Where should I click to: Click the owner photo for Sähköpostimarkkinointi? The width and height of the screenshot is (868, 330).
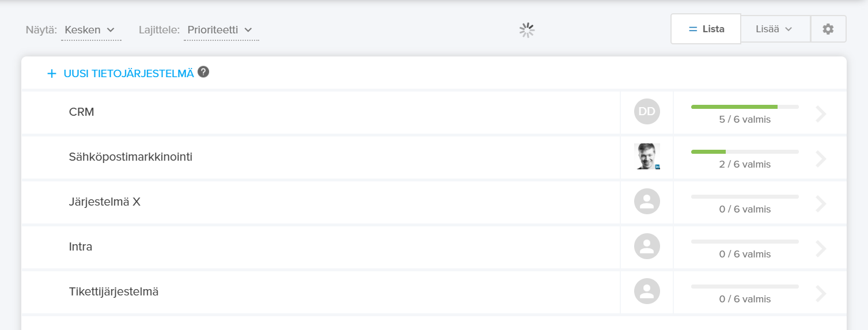pyautogui.click(x=647, y=157)
